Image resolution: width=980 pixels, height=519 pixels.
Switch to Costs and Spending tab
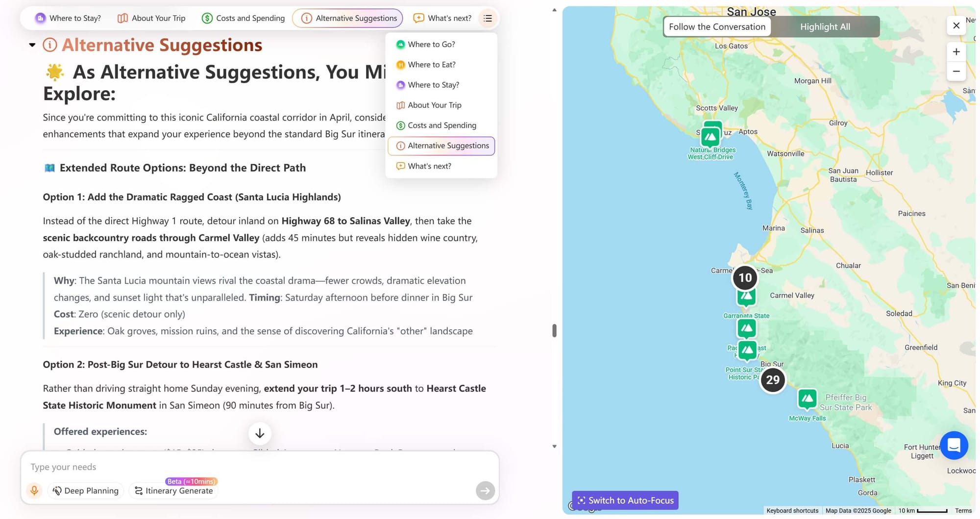tap(244, 18)
